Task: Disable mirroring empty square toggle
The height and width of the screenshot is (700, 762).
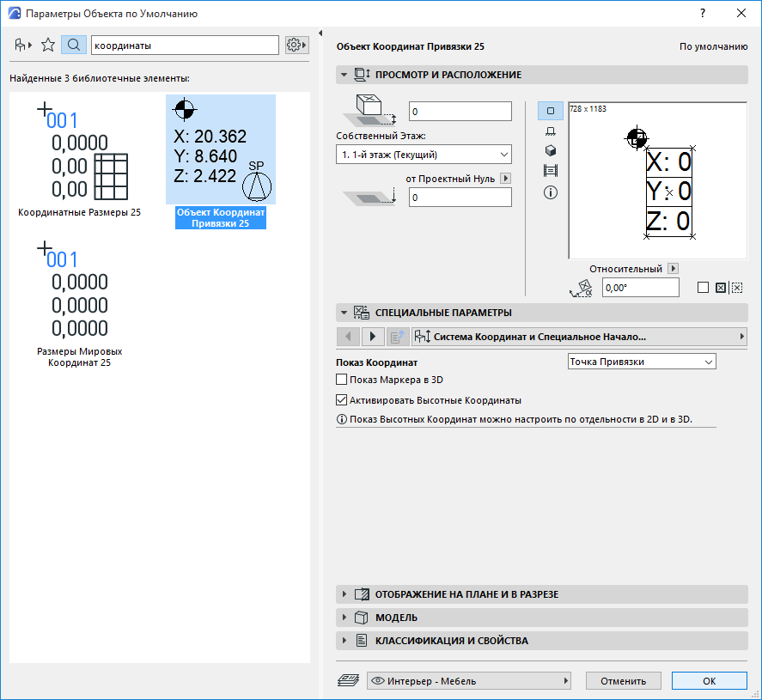Action: point(704,288)
